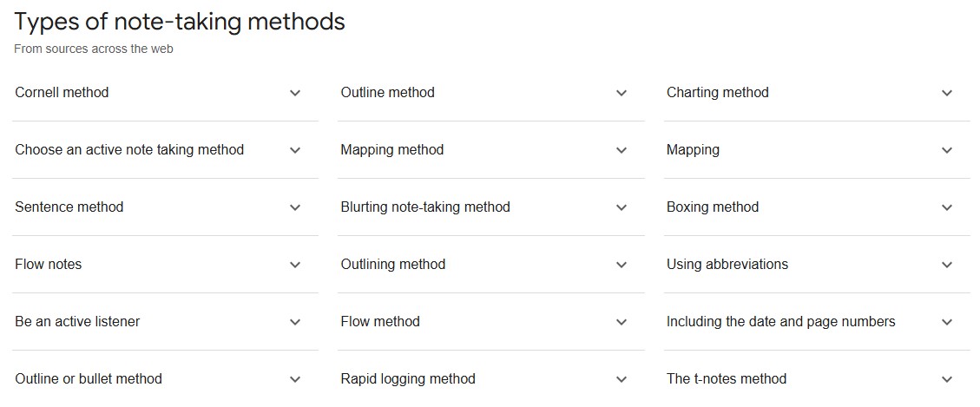Click the Mapping label in third column

point(693,149)
